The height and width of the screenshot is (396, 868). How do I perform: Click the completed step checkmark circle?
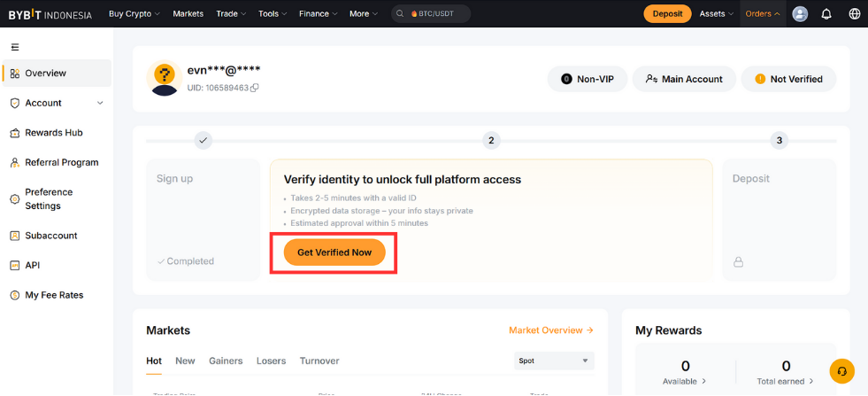point(204,141)
